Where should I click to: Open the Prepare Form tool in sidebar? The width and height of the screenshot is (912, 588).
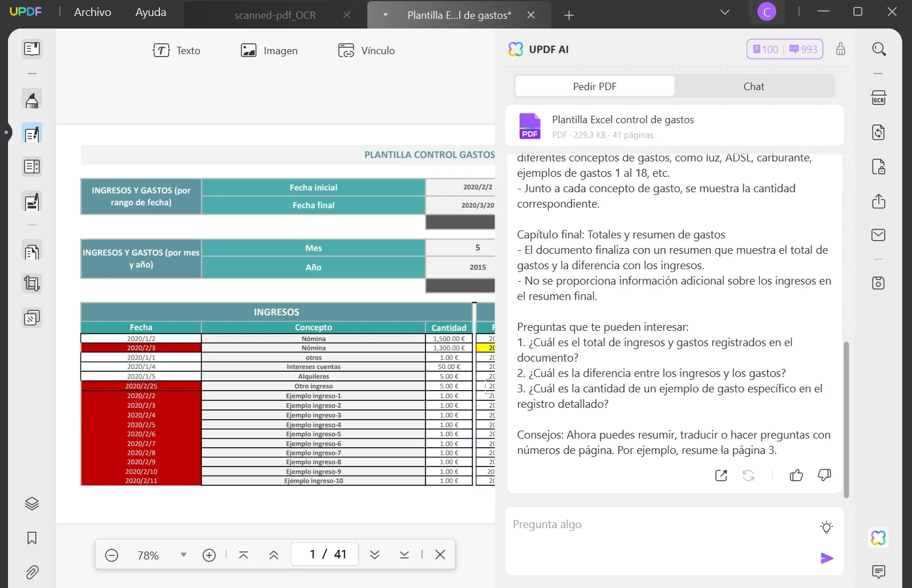pos(32,167)
